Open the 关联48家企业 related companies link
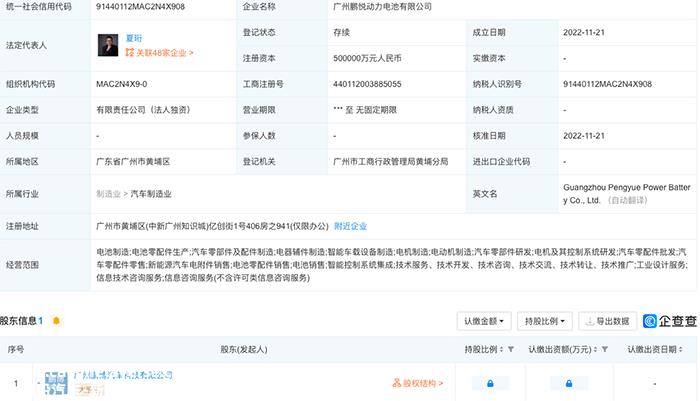The image size is (700, 401). click(159, 53)
